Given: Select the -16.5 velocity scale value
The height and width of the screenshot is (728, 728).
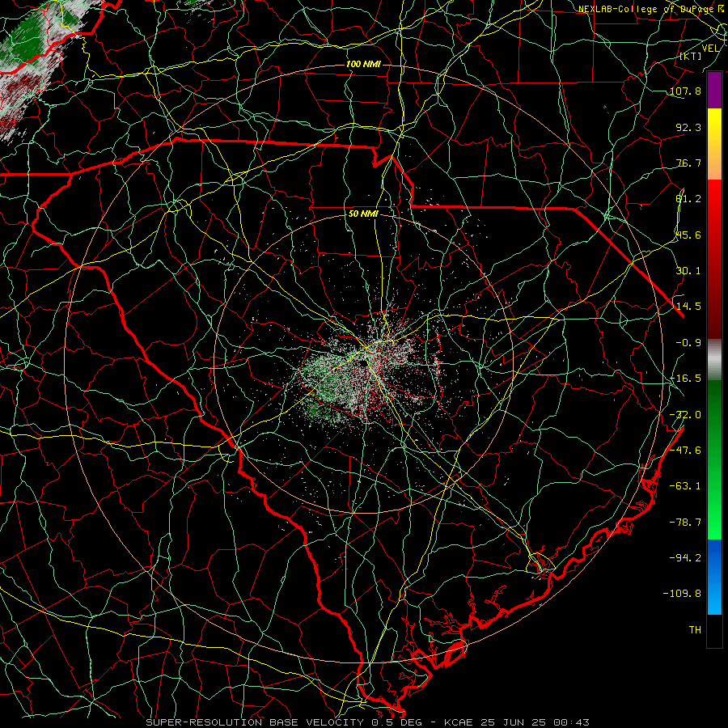Looking at the screenshot, I should 685,379.
